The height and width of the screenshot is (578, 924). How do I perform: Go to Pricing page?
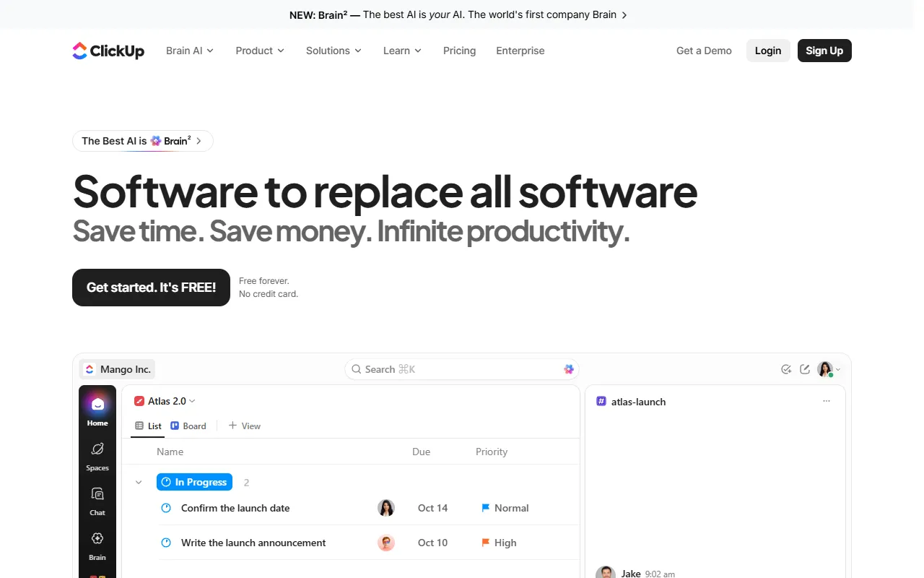click(x=459, y=51)
